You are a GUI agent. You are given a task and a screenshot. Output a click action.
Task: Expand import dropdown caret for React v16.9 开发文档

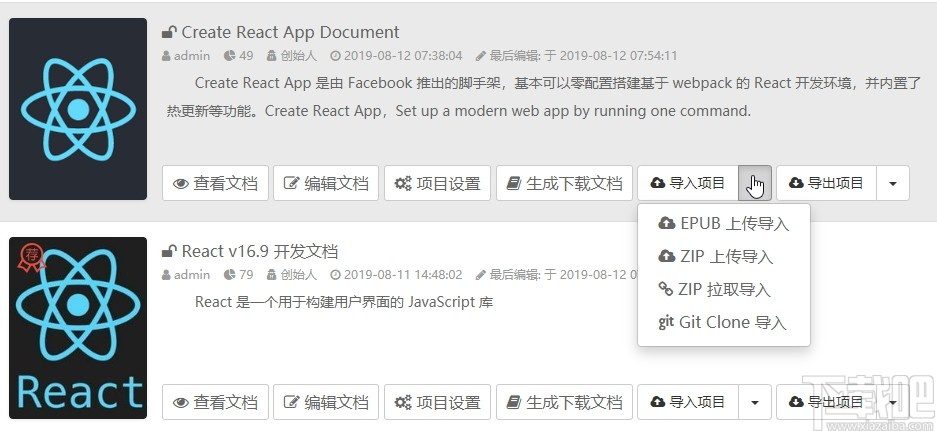(755, 402)
